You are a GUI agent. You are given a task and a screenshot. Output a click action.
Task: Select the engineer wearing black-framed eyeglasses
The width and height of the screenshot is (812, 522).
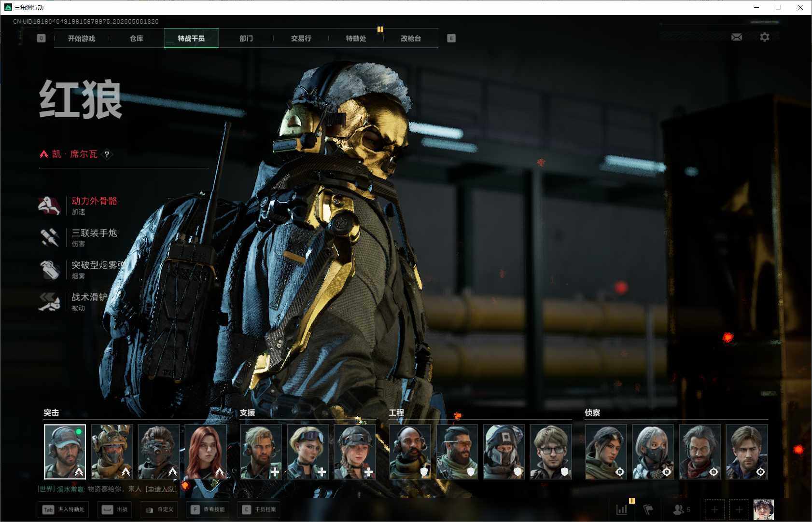coord(551,452)
